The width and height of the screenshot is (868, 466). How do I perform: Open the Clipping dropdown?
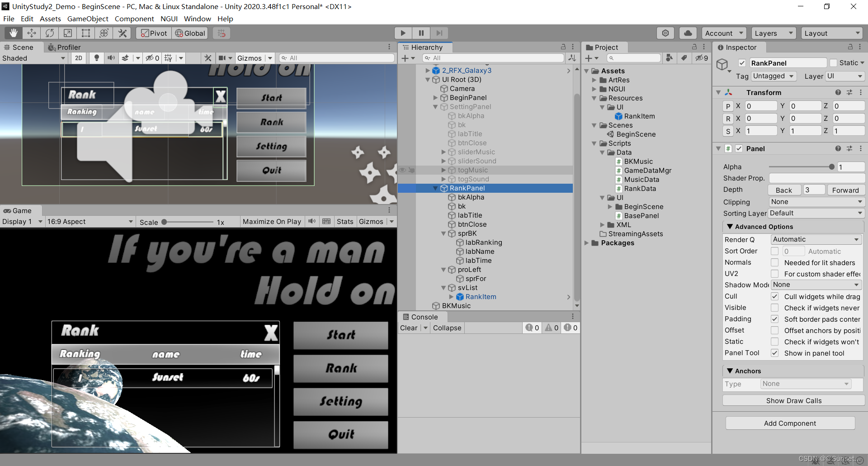pyautogui.click(x=817, y=202)
